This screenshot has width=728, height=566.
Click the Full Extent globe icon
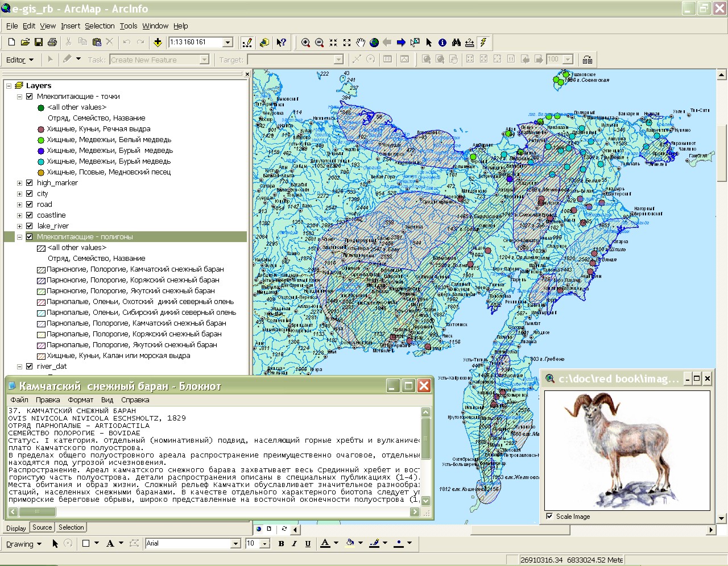click(x=374, y=43)
